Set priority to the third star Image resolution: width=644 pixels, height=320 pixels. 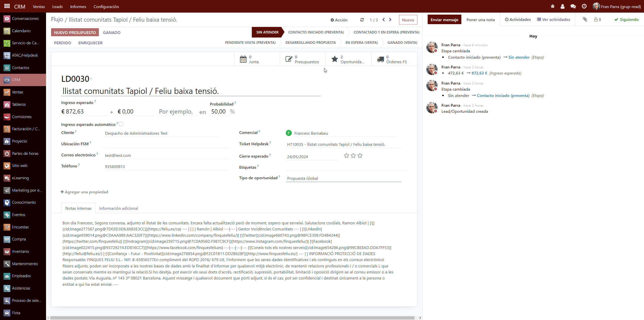point(360,156)
